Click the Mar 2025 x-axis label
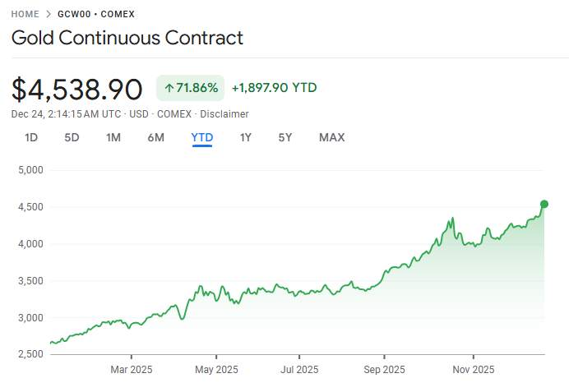 click(132, 370)
